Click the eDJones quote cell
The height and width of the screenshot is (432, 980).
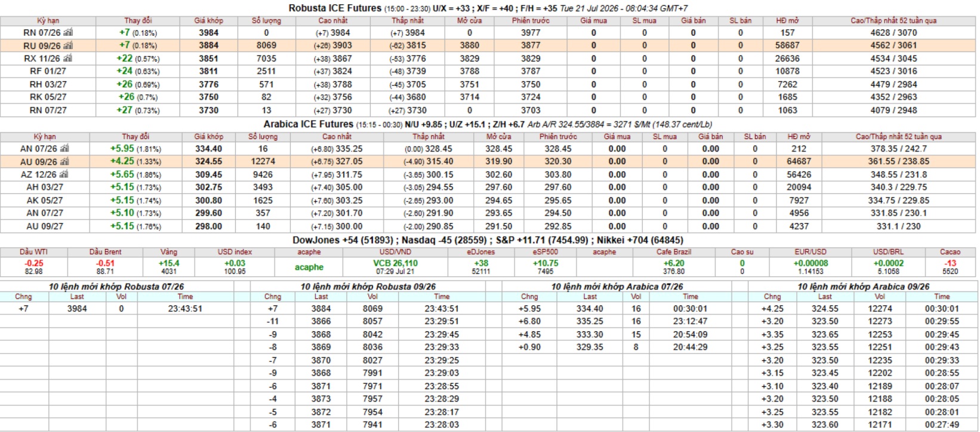click(481, 267)
